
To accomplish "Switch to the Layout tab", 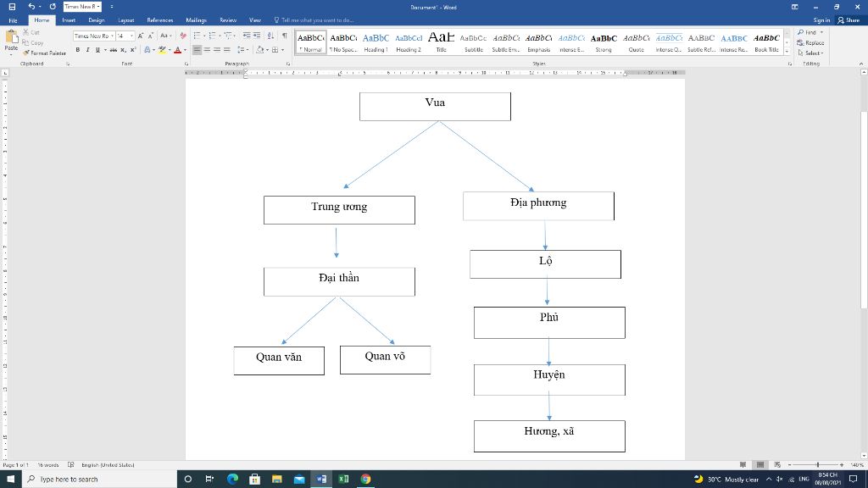I will click(126, 20).
